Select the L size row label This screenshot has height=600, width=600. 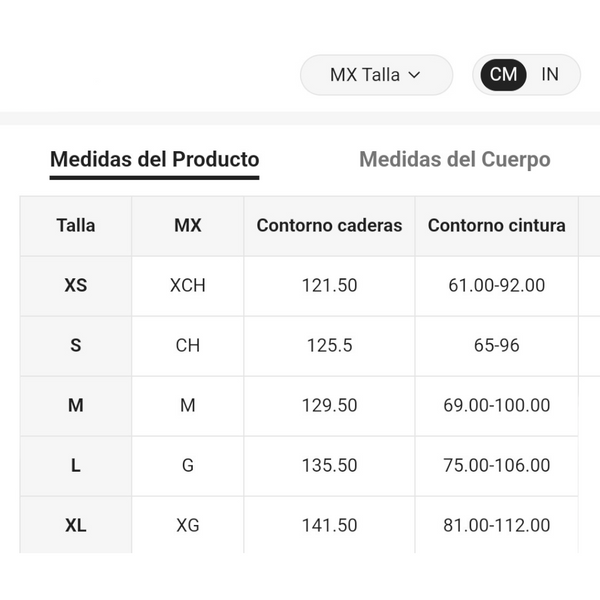click(76, 466)
